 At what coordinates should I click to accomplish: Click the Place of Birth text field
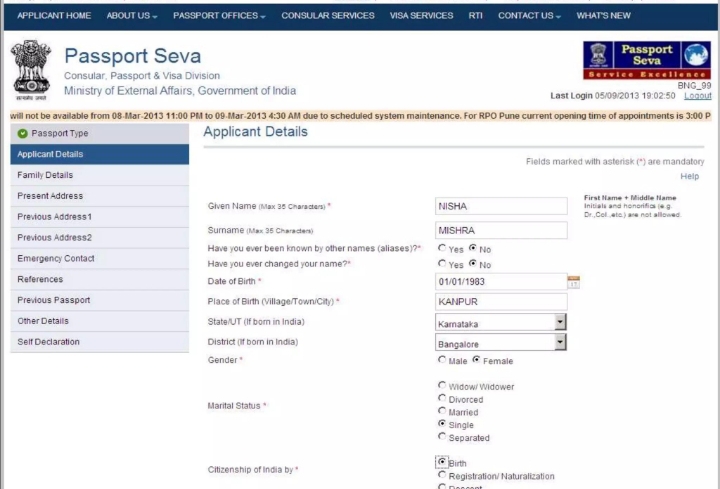click(501, 301)
